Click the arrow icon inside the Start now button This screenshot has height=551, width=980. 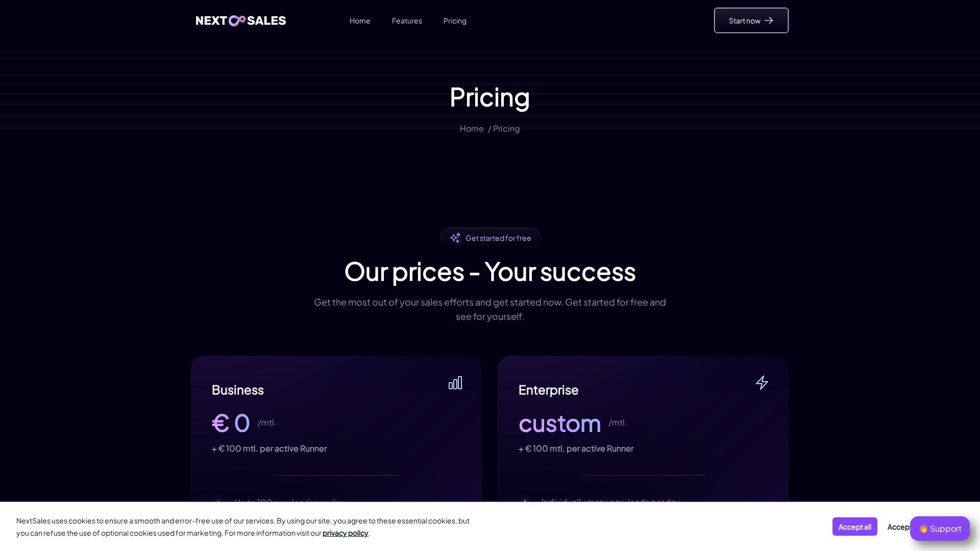click(769, 20)
